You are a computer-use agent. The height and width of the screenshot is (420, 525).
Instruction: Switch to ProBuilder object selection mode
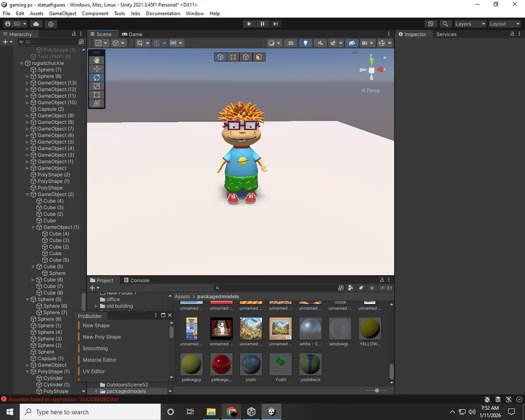click(220, 57)
